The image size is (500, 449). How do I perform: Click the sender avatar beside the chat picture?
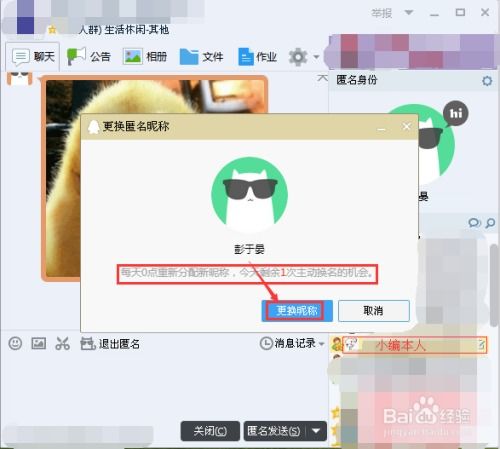20,79
